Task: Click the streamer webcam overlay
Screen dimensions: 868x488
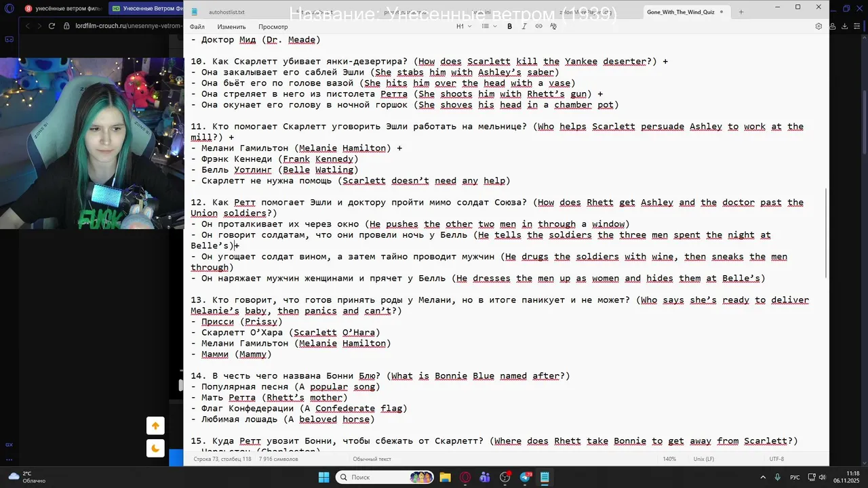Action: point(92,143)
